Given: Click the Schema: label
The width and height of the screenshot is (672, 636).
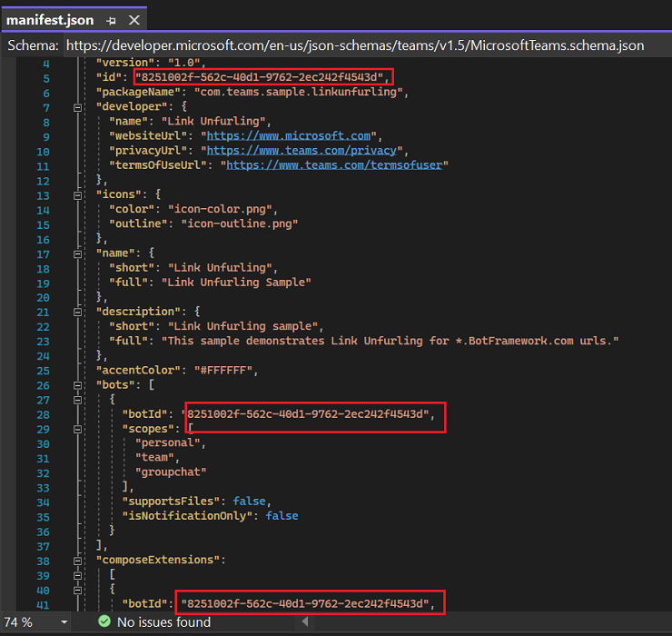Looking at the screenshot, I should [33, 45].
